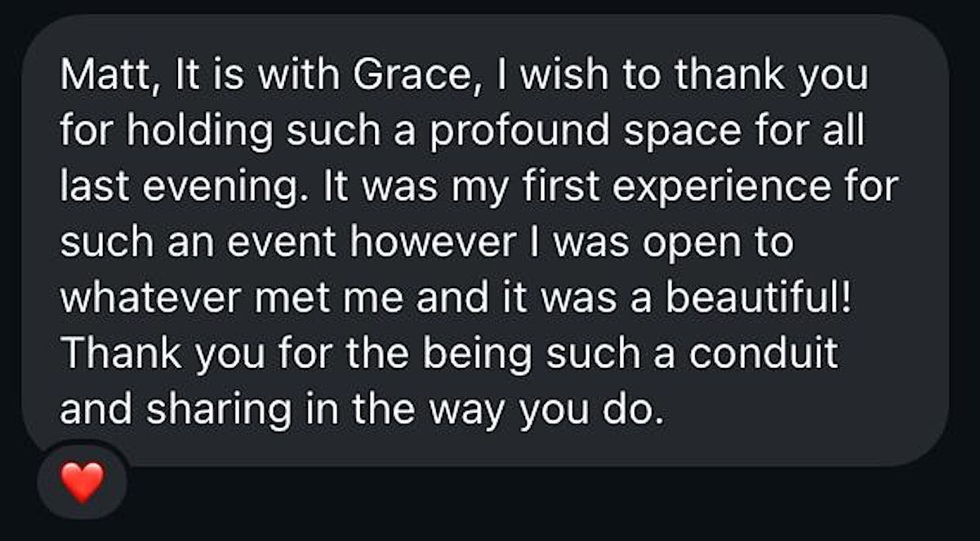The width and height of the screenshot is (980, 541).
Task: Click the word "beautiful!" in the message
Action: pos(759,299)
